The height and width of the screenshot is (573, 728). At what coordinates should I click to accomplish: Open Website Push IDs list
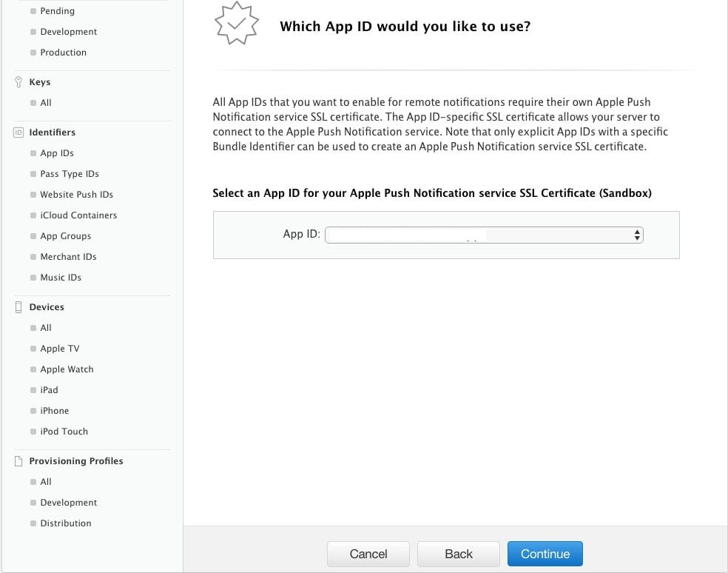click(77, 195)
